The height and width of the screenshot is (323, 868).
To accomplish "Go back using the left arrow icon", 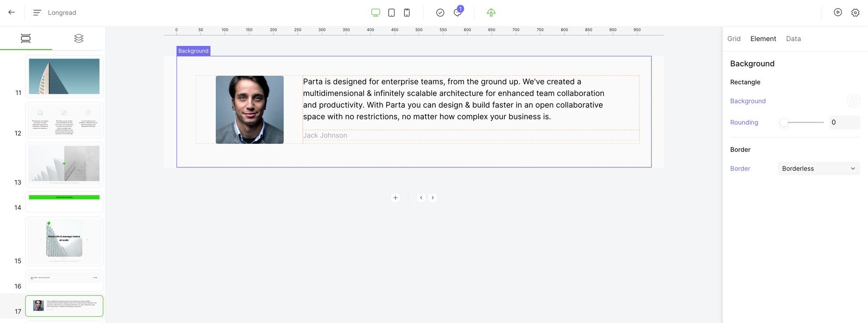I will (x=11, y=12).
